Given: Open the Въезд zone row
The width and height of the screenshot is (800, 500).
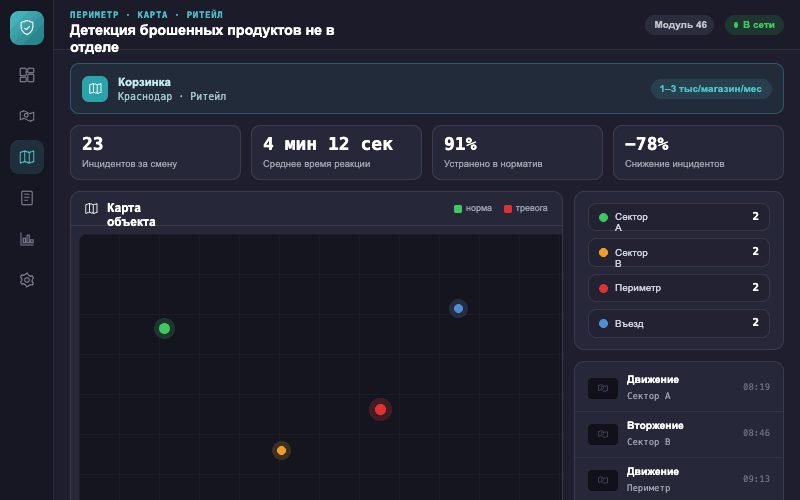Looking at the screenshot, I should pyautogui.click(x=679, y=323).
